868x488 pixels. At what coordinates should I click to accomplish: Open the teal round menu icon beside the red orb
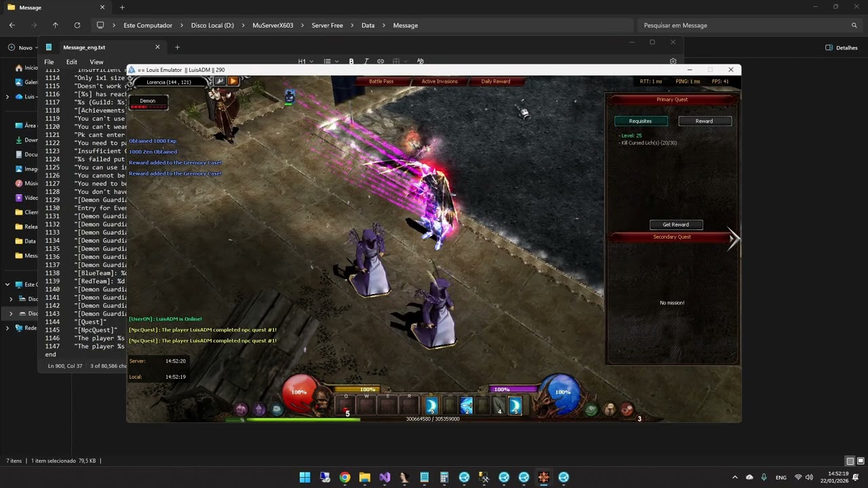277,409
